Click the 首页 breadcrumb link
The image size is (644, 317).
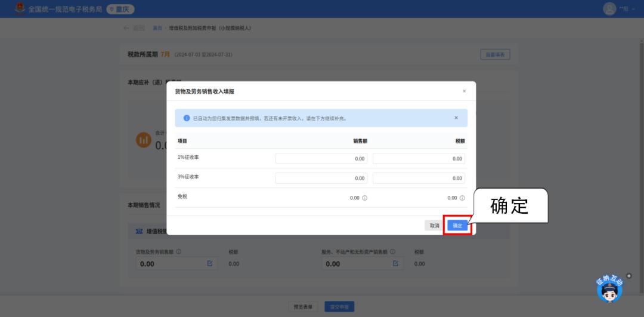pyautogui.click(x=157, y=29)
